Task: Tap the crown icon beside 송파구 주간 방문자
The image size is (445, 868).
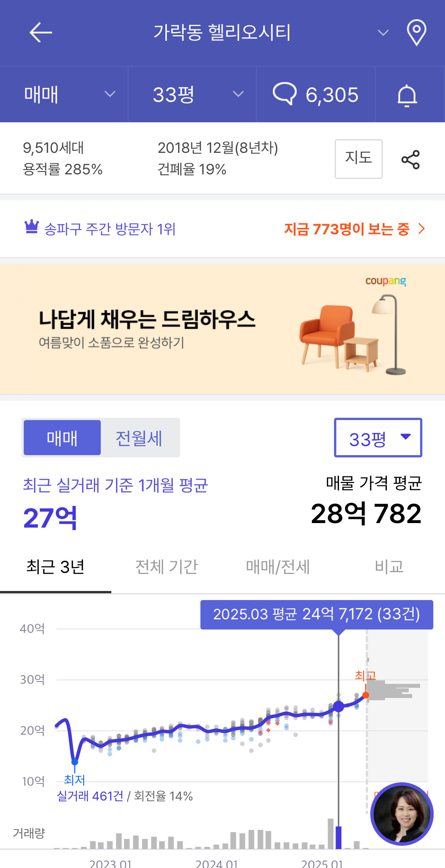Action: click(32, 227)
